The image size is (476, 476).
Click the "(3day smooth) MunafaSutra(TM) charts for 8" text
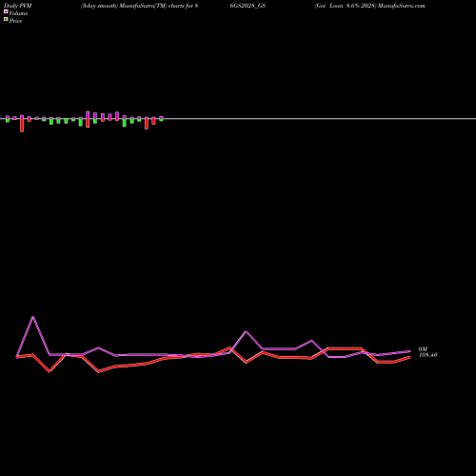point(139,6)
